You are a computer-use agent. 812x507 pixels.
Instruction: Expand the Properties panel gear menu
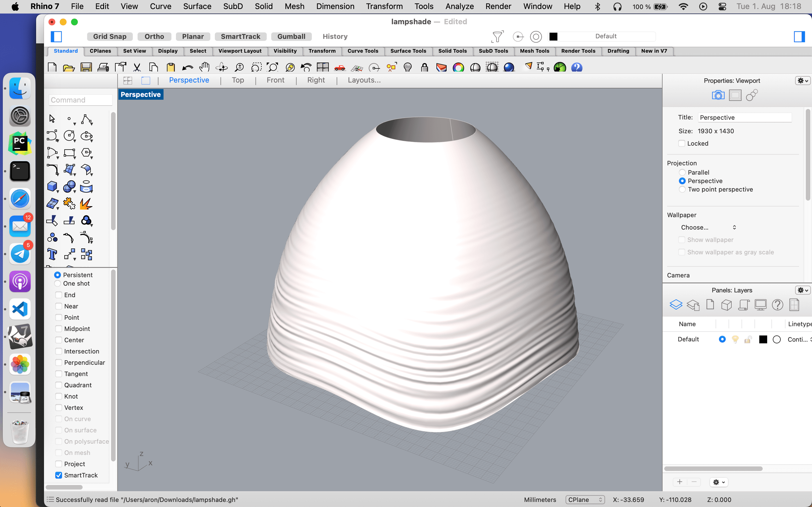(803, 81)
